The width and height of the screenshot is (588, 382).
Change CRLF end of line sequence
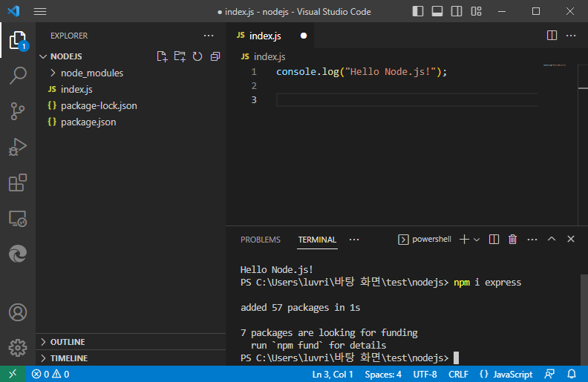click(458, 374)
